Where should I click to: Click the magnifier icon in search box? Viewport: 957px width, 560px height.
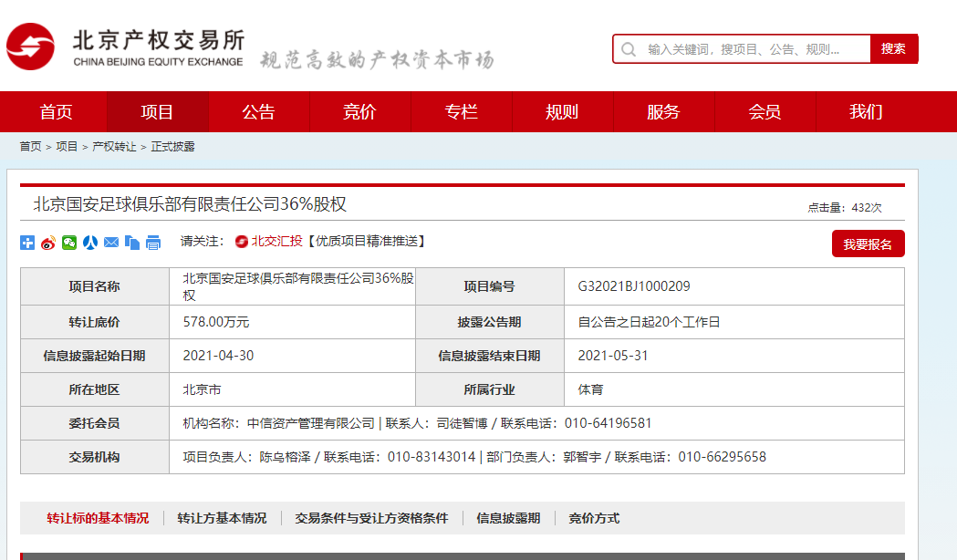click(x=629, y=49)
